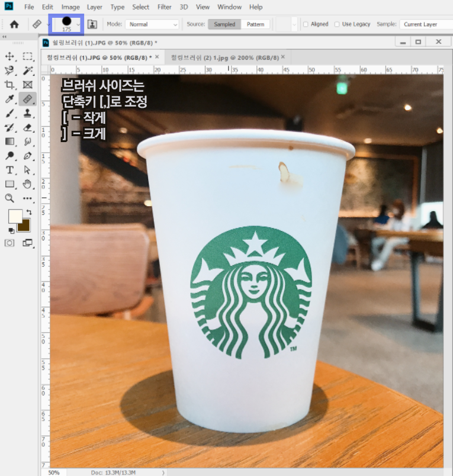Open the Select menu
This screenshot has width=453, height=476.
click(140, 7)
